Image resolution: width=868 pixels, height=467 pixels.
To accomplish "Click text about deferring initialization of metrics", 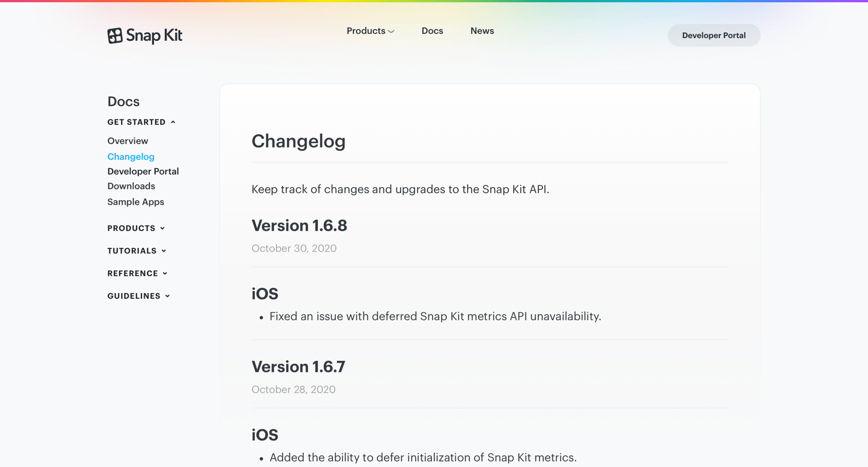I will coord(423,458).
